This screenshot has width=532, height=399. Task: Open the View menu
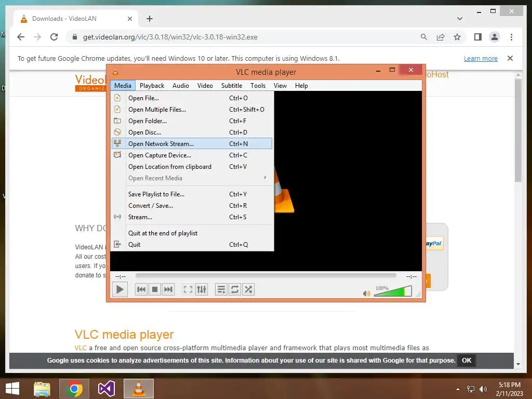[x=280, y=86]
